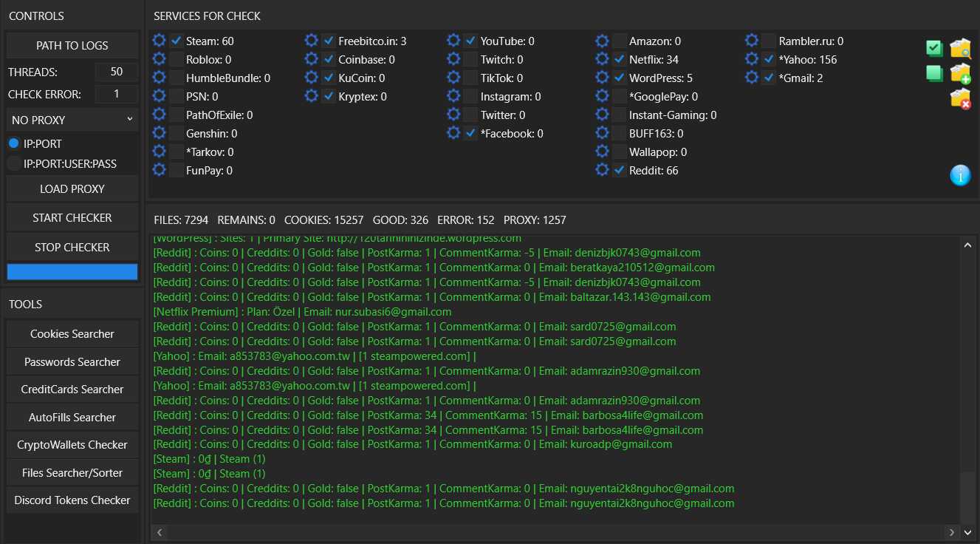The image size is (980, 544).
Task: Open settings gear next to Roblox
Action: click(159, 59)
